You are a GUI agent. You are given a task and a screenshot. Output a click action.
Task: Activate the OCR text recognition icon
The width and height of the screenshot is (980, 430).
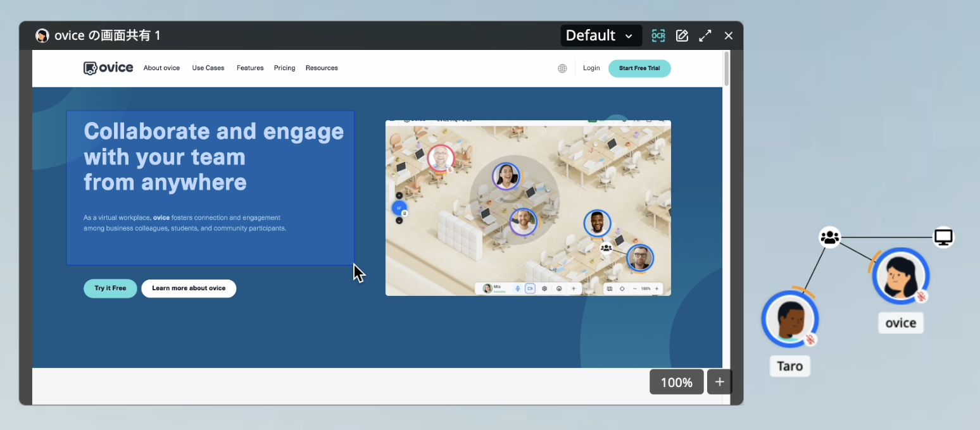[658, 36]
